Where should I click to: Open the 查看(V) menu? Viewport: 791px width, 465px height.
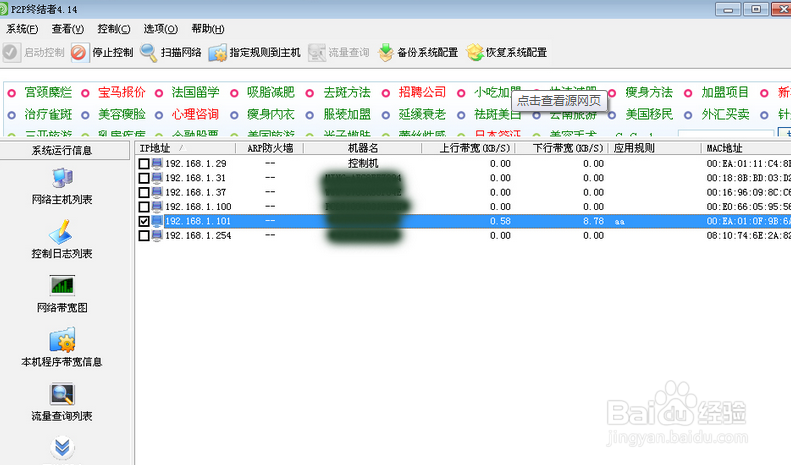click(x=68, y=29)
